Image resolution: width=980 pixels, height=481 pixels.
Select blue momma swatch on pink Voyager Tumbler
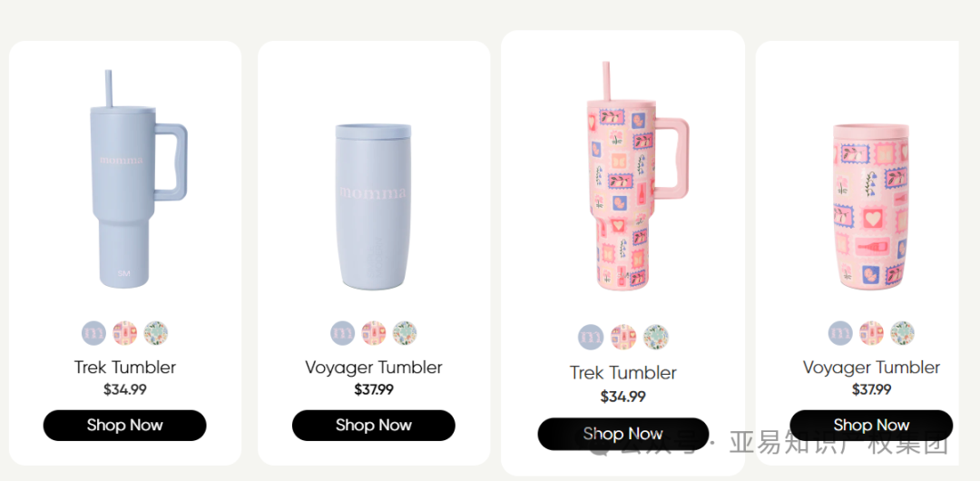click(840, 333)
